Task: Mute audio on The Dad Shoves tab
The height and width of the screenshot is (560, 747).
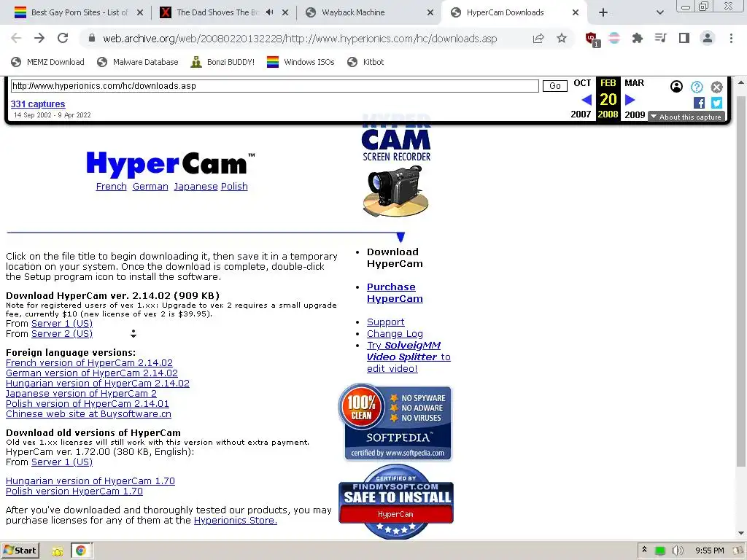Action: (270, 12)
